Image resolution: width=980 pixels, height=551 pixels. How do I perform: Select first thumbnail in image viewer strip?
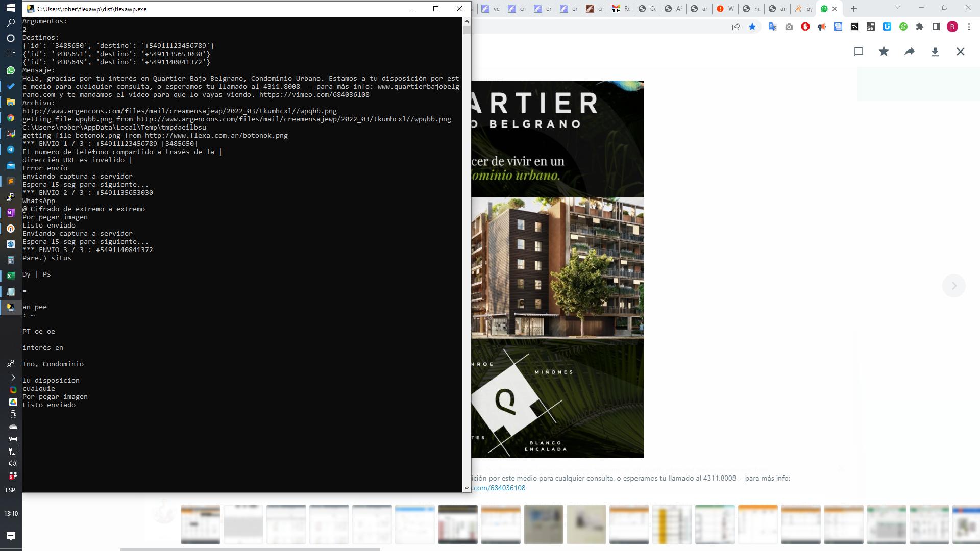[201, 524]
